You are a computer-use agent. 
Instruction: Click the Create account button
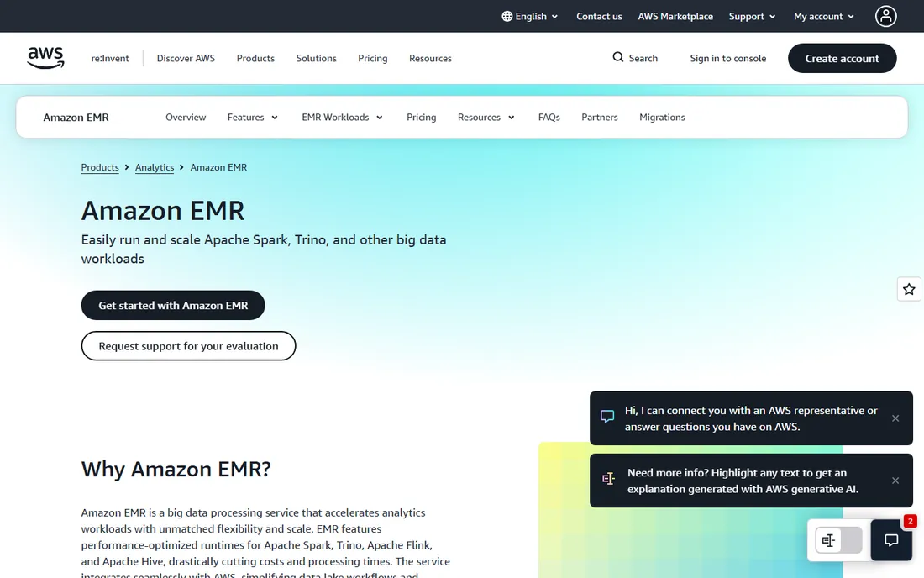click(842, 58)
